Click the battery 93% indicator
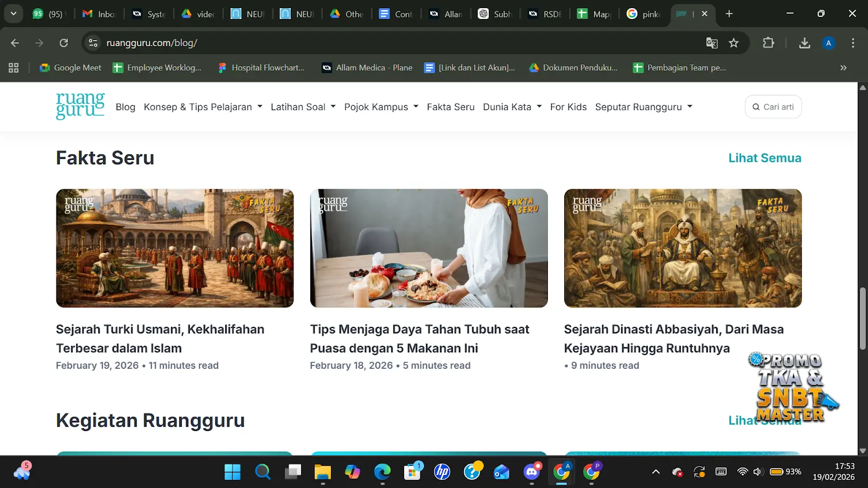Screen dimensions: 868x488 tap(786, 472)
